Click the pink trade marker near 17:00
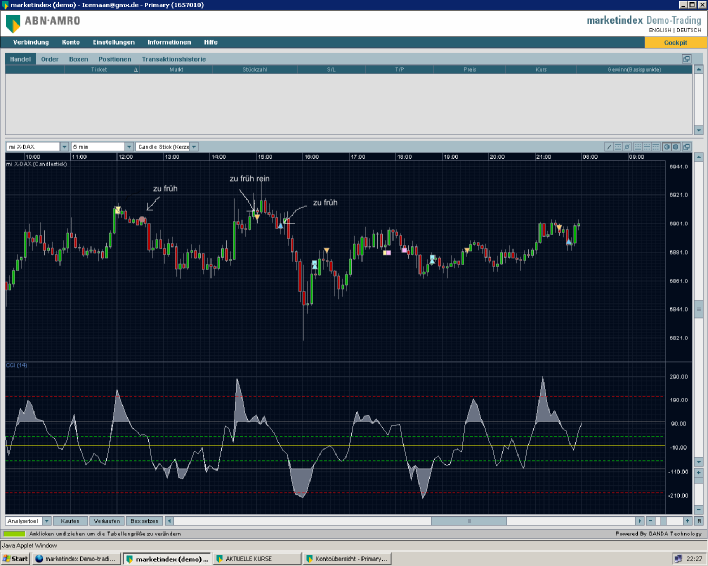The height and width of the screenshot is (566, 708). point(387,251)
